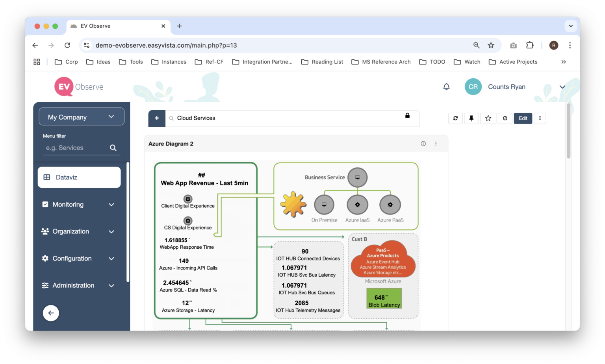Select the On Premise node icon
The width and height of the screenshot is (605, 364).
coord(324,205)
